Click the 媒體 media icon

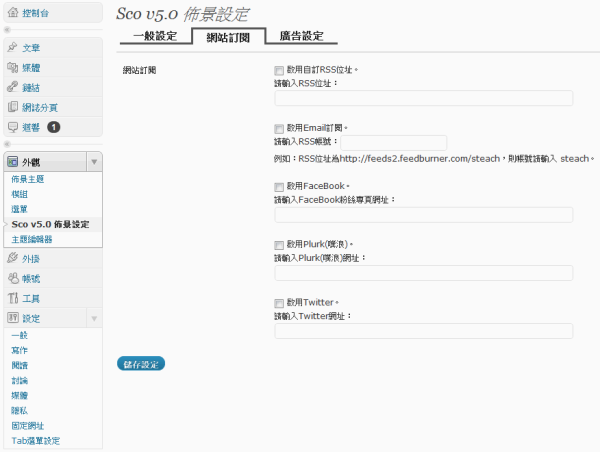[x=13, y=67]
